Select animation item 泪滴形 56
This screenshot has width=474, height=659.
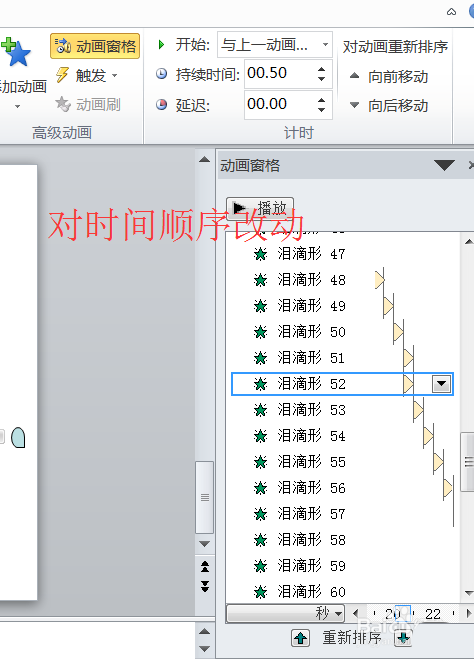coord(342,488)
